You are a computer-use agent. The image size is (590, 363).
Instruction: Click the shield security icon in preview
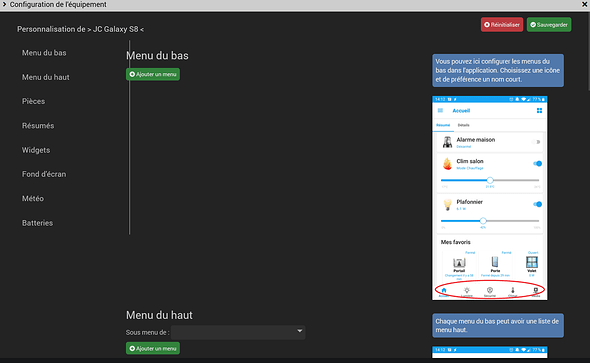(490, 290)
